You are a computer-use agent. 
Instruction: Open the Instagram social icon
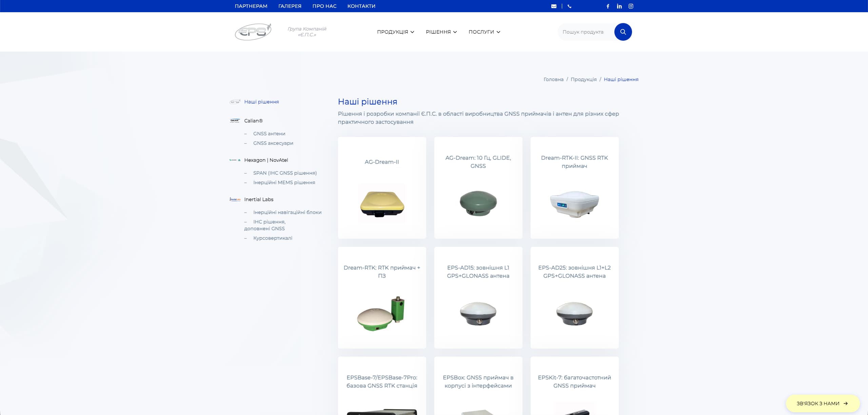pyautogui.click(x=631, y=6)
